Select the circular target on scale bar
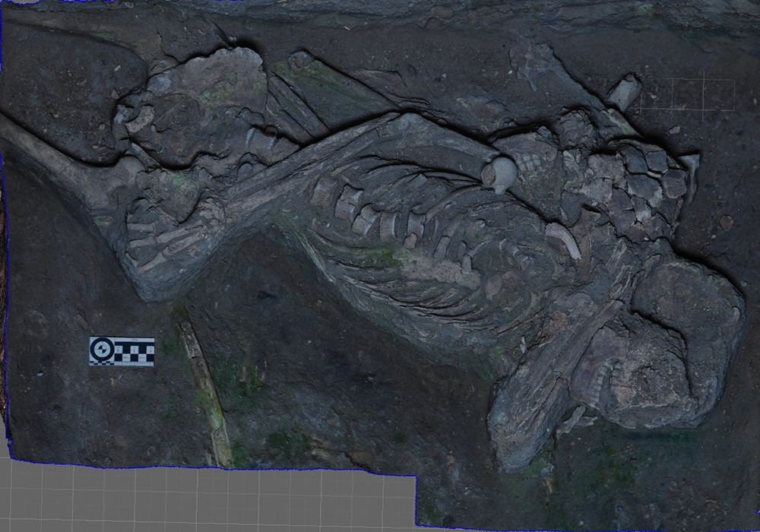The image size is (760, 532). [101, 351]
